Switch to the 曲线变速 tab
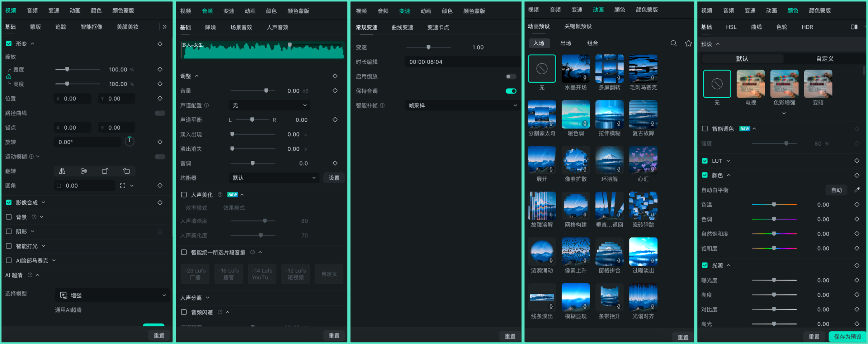This screenshot has height=344, width=868. click(402, 27)
